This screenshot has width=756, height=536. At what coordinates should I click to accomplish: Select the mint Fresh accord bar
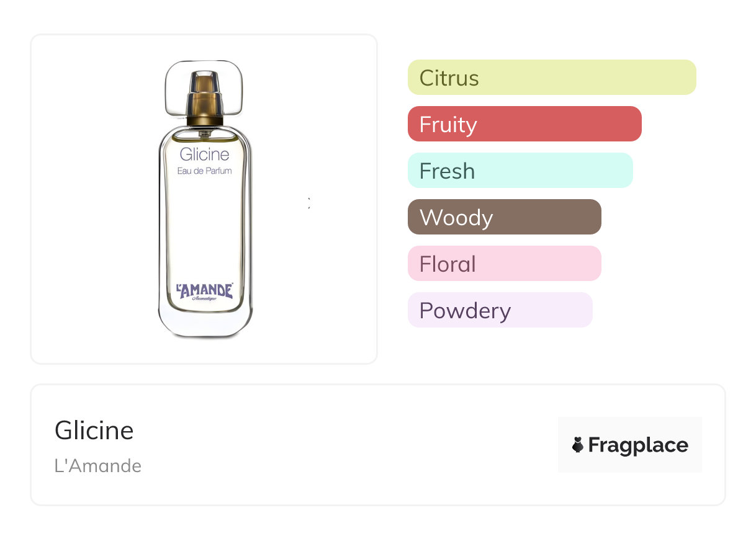[x=520, y=171]
